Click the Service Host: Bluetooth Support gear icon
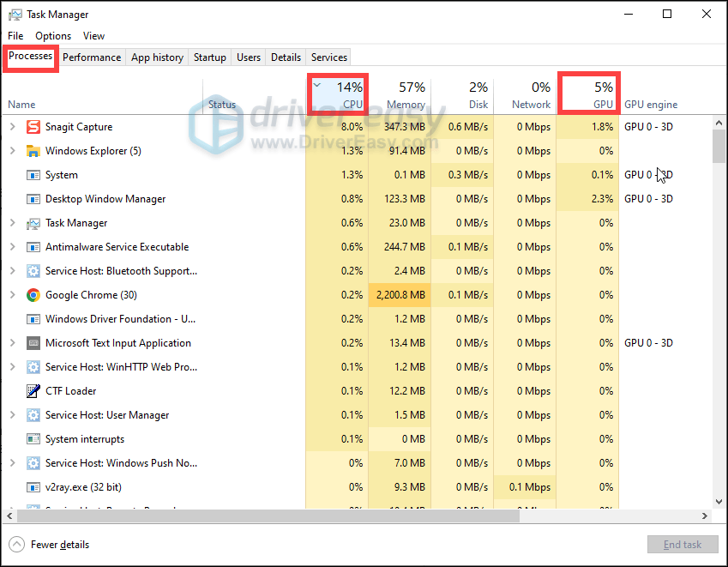 pos(33,270)
